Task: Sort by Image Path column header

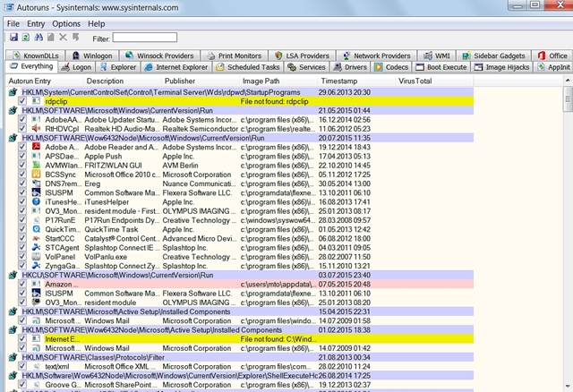Action: click(x=278, y=81)
